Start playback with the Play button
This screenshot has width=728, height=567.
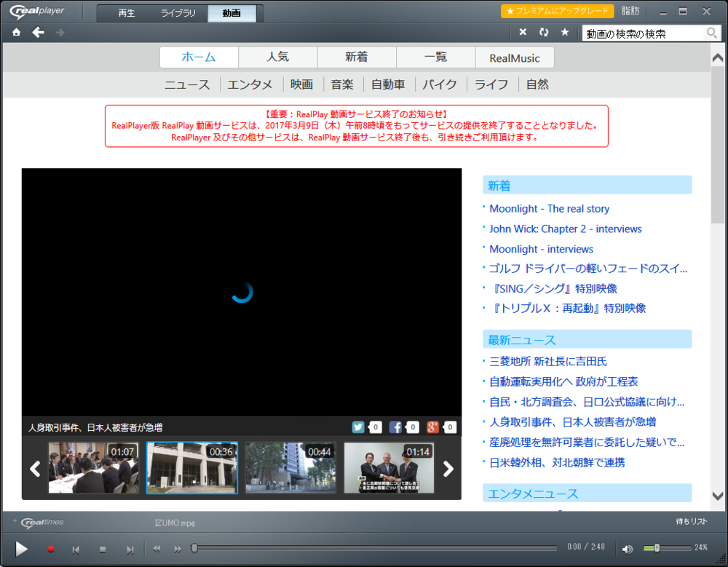(x=21, y=549)
